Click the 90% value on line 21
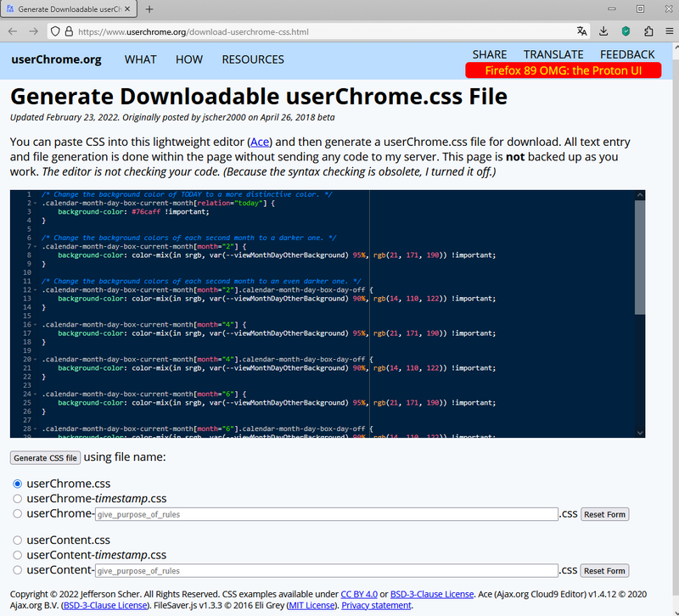Viewport: 679px width, 616px height. (359, 368)
